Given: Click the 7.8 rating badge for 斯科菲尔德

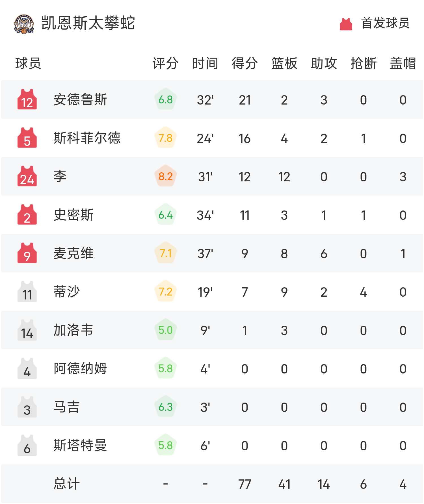Looking at the screenshot, I should pos(166,138).
